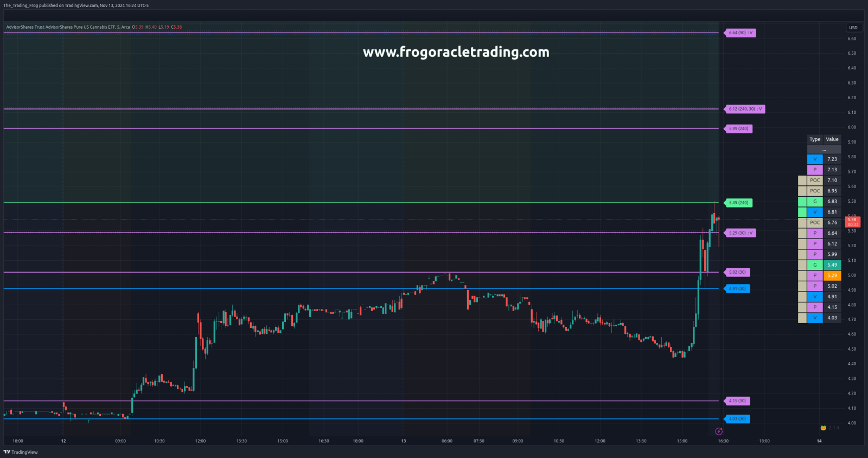Viewport: 868px width, 458px height.
Task: Click the bold 13 date on time axis
Action: 404,441
